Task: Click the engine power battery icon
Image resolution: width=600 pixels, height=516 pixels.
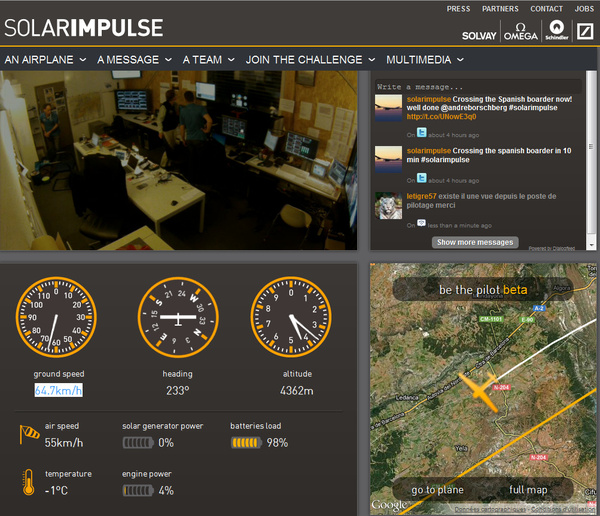Action: 138,490
